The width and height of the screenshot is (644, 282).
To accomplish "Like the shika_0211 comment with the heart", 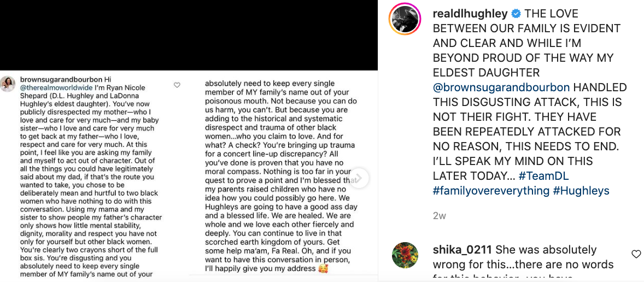I will pos(636,254).
